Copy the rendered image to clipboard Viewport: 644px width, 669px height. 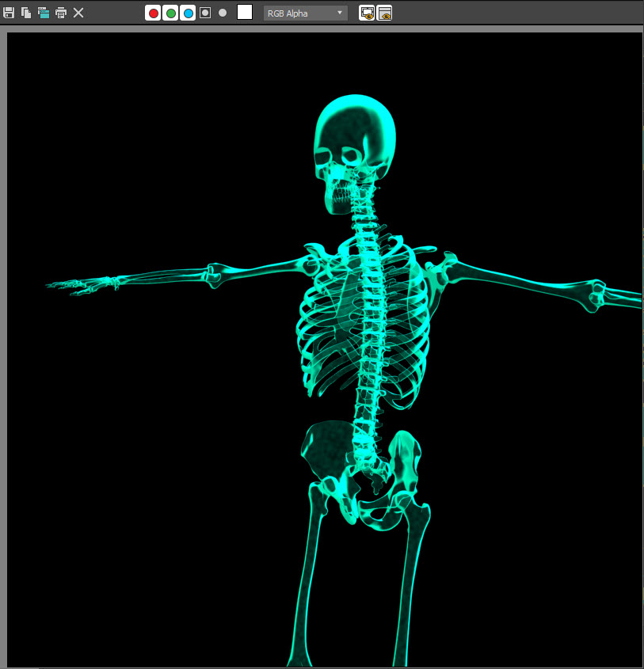(x=26, y=13)
